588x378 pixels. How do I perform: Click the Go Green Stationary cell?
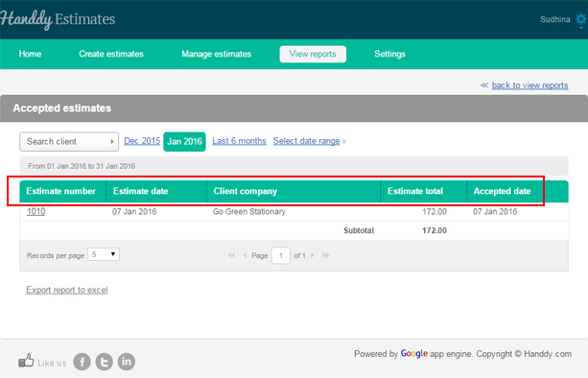249,211
